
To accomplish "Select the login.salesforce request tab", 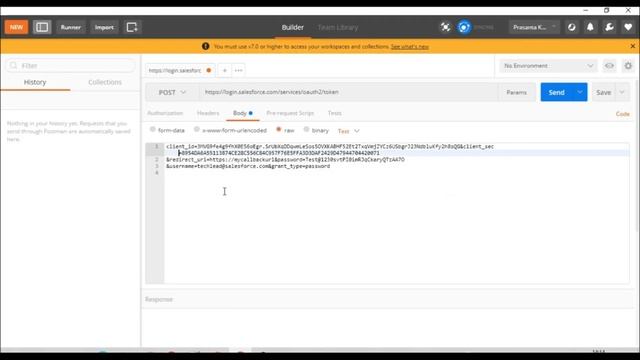I will [x=180, y=70].
